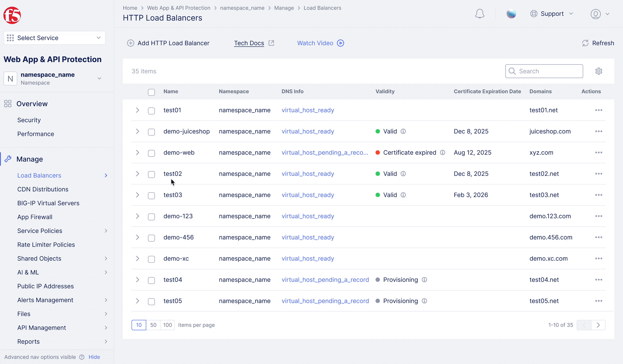Open CDN Distributions in sidebar
This screenshot has height=364, width=623.
43,189
